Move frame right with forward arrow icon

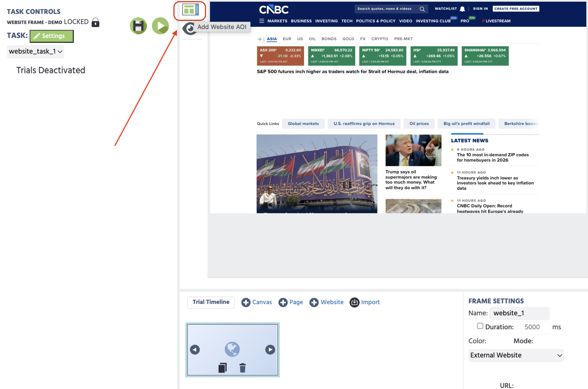click(270, 350)
